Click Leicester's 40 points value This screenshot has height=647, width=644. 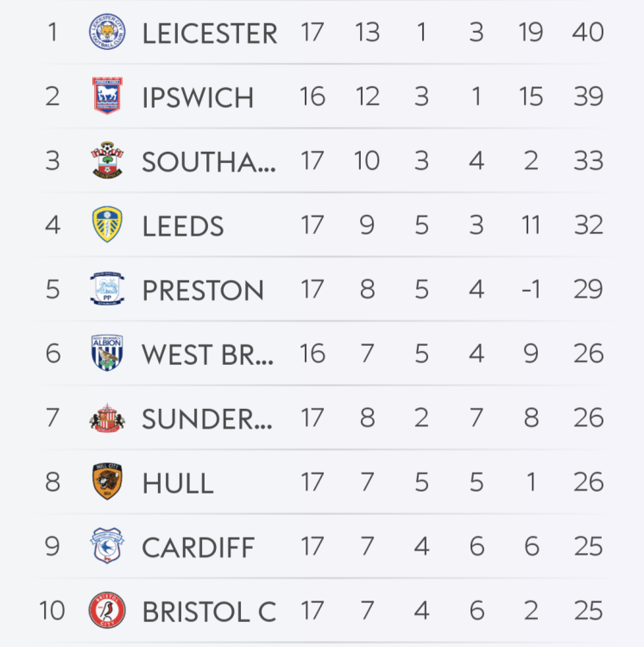587,33
